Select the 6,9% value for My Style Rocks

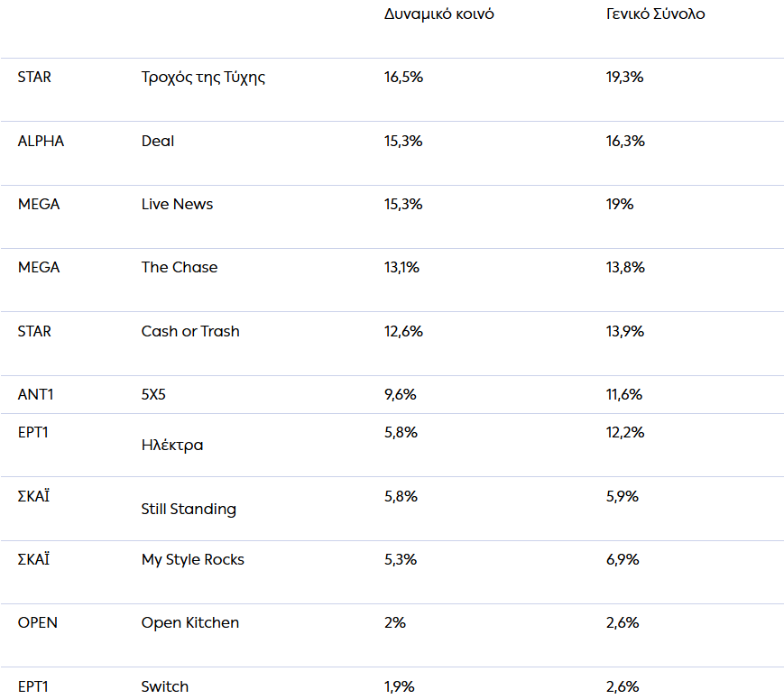[622, 559]
